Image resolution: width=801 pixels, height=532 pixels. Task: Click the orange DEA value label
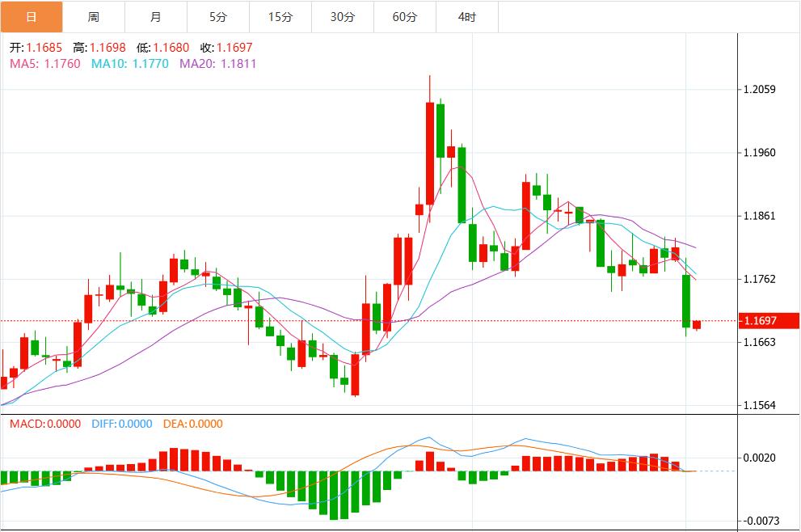(x=192, y=424)
